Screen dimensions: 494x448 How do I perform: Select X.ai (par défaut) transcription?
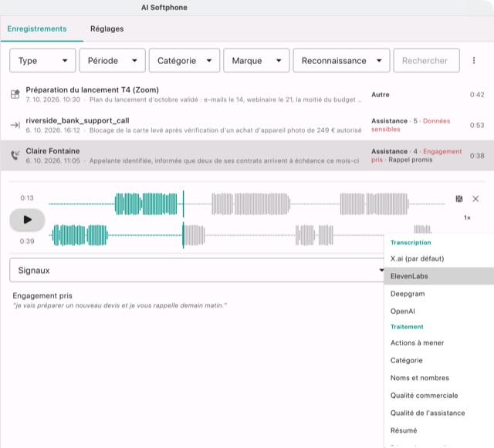[439, 258]
